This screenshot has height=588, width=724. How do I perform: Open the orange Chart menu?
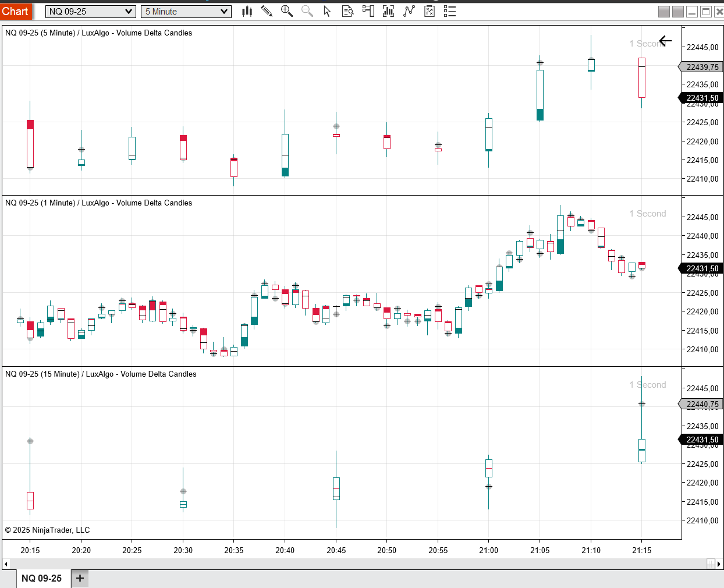tap(16, 11)
